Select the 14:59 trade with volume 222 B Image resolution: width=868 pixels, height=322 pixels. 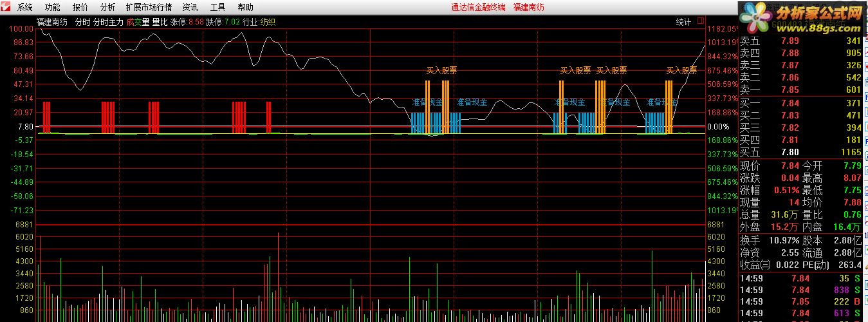[801, 302]
